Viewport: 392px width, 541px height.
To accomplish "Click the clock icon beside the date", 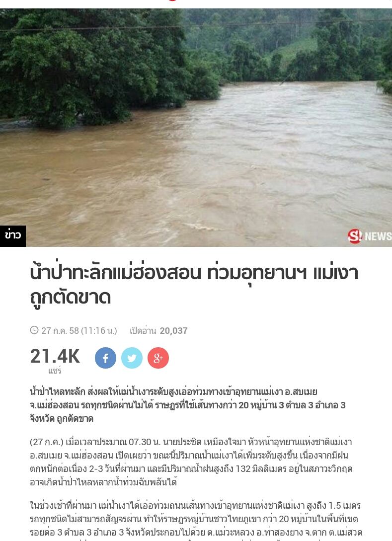I will (34, 330).
